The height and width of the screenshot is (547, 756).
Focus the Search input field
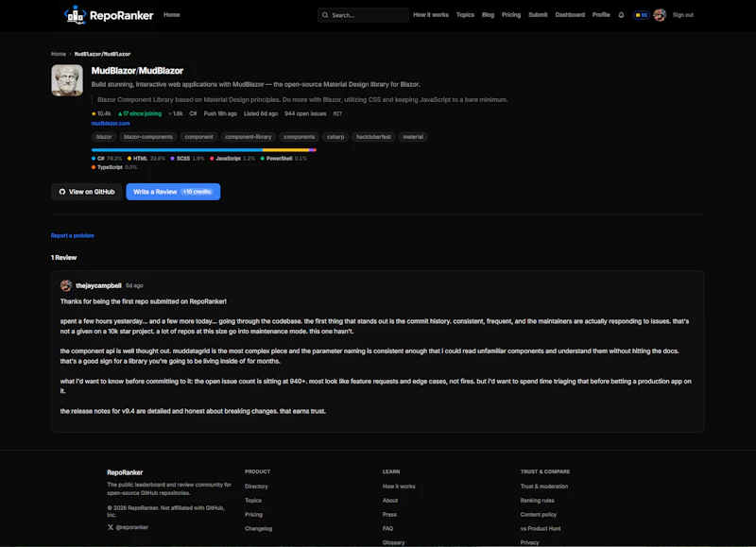click(363, 15)
